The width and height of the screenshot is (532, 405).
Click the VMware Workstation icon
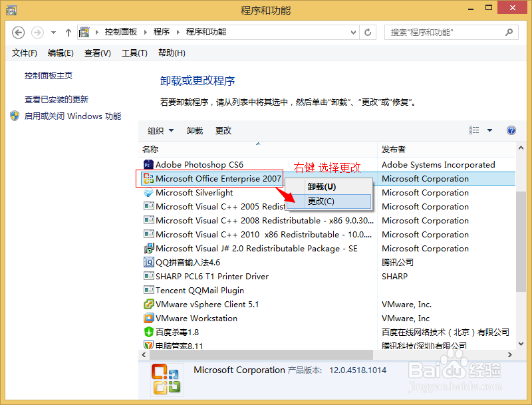pyautogui.click(x=148, y=318)
